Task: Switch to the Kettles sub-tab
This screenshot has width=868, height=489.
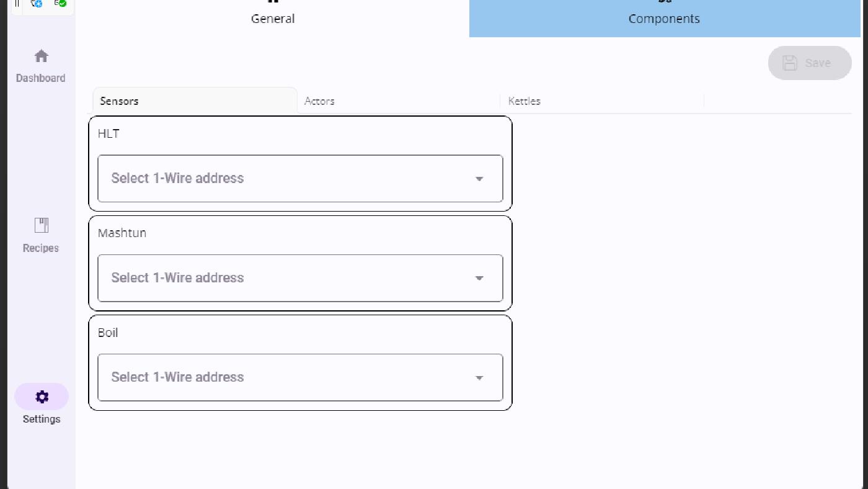Action: pos(525,101)
